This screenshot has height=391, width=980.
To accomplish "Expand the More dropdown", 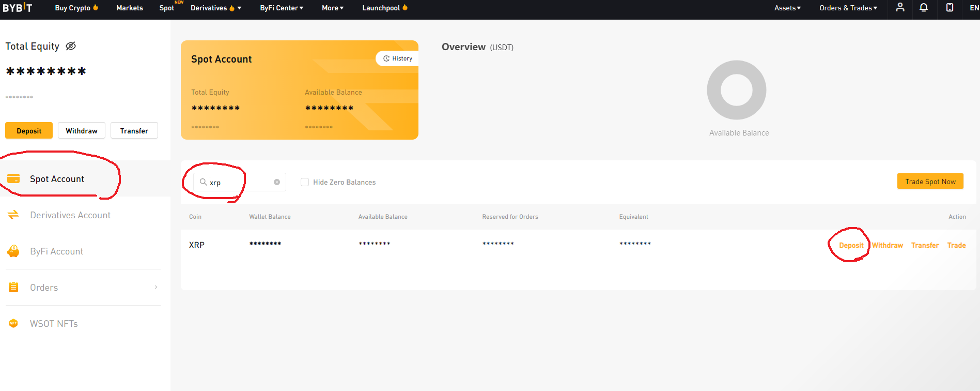I will pyautogui.click(x=333, y=8).
